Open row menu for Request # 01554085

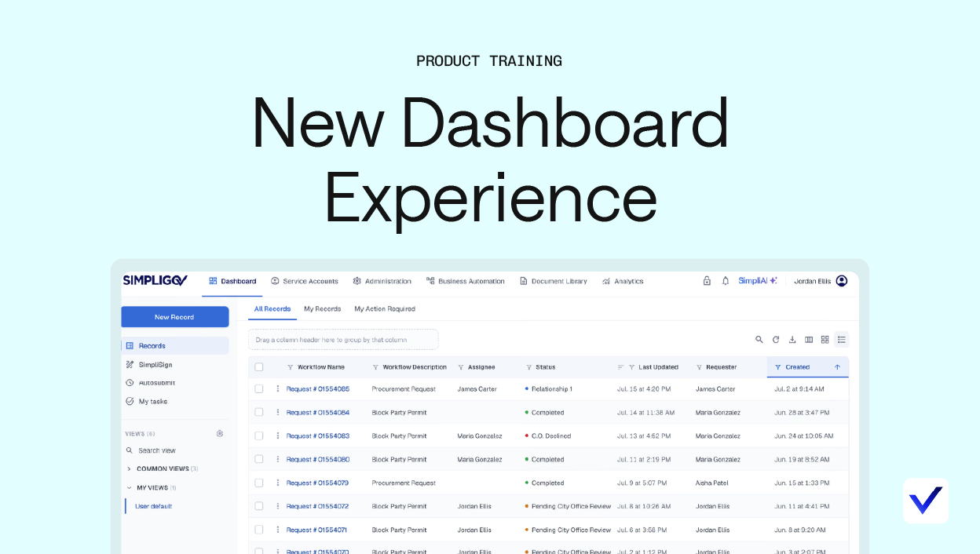coord(277,389)
